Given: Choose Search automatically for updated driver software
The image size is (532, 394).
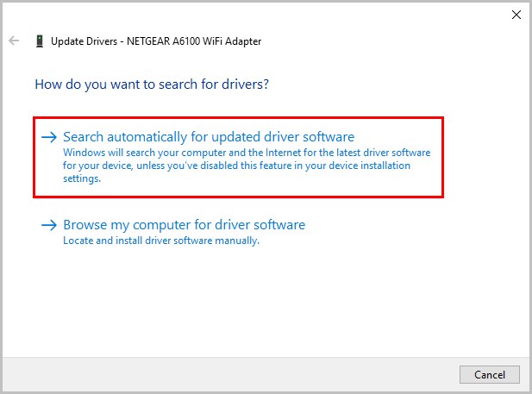Looking at the screenshot, I should tap(209, 137).
